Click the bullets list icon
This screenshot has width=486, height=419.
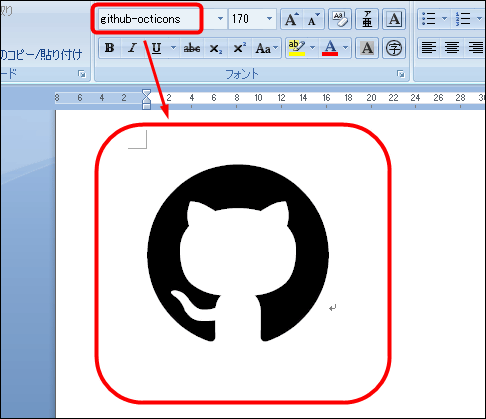(429, 19)
